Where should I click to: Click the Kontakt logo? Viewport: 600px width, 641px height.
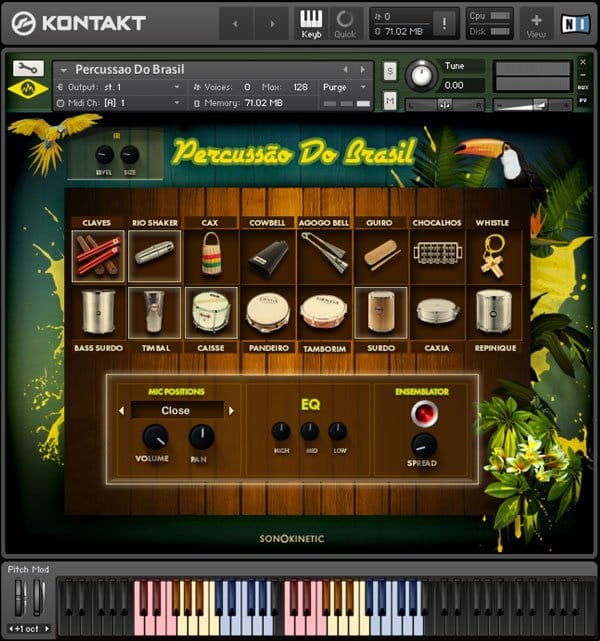click(x=78, y=23)
